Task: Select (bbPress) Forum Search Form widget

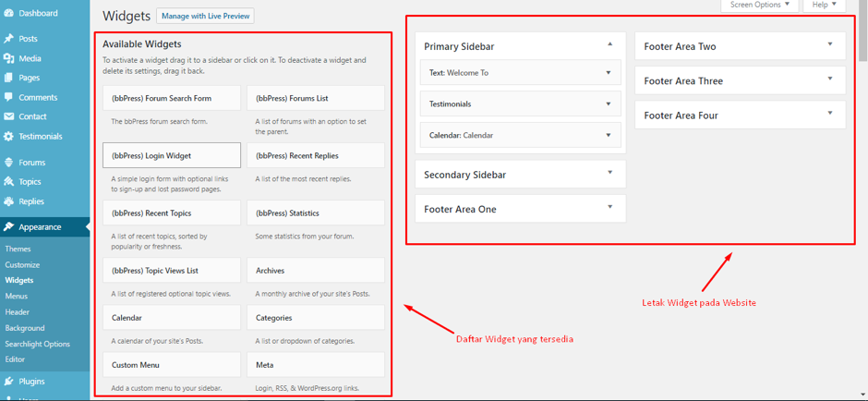Action: (172, 98)
